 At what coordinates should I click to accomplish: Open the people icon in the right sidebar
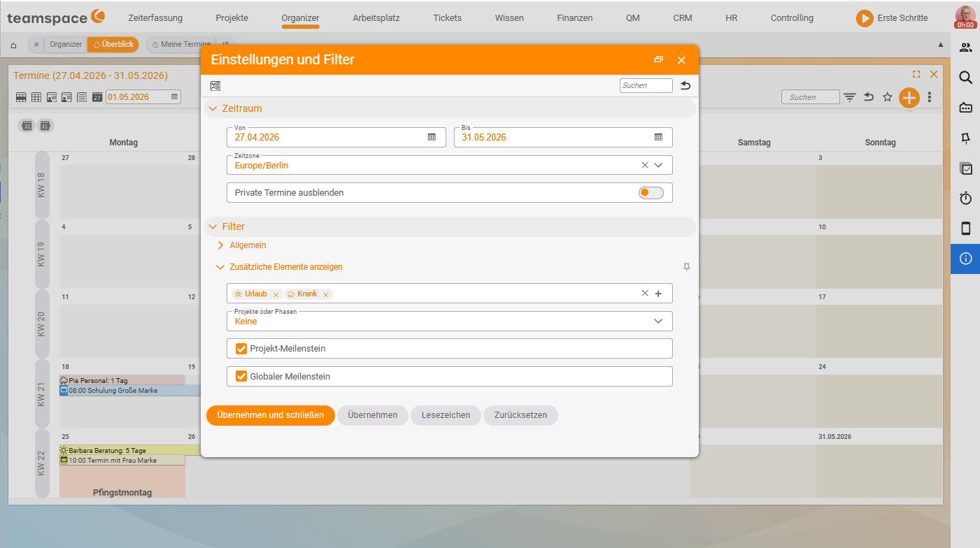[965, 48]
